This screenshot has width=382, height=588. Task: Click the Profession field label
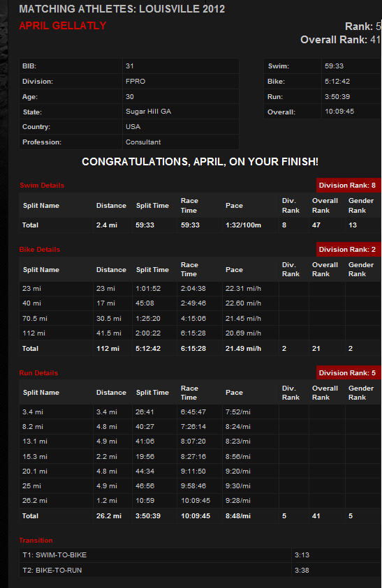tap(42, 142)
